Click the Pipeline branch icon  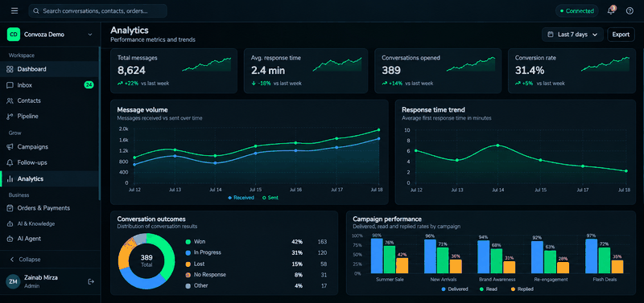[x=10, y=117]
